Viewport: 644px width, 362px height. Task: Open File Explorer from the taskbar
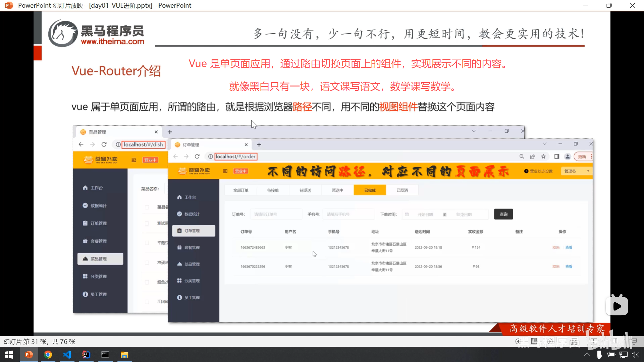coord(124,355)
